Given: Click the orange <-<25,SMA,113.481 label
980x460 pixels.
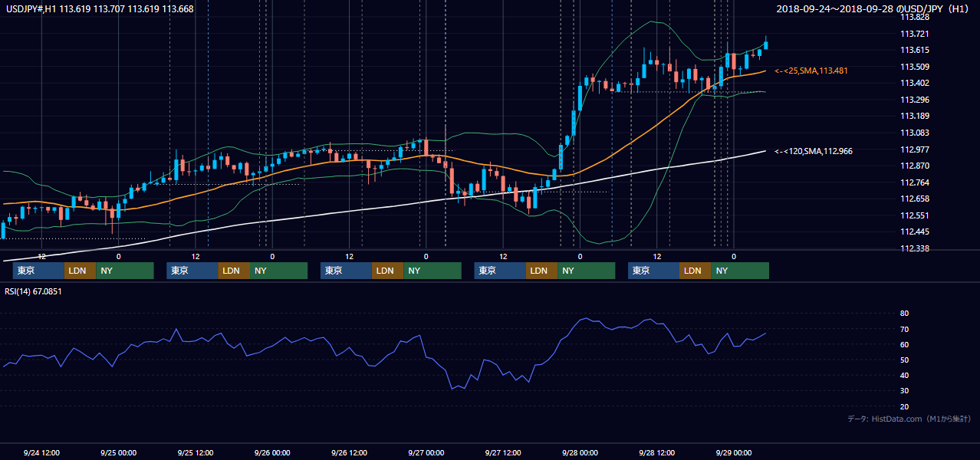Looking at the screenshot, I should tap(811, 71).
